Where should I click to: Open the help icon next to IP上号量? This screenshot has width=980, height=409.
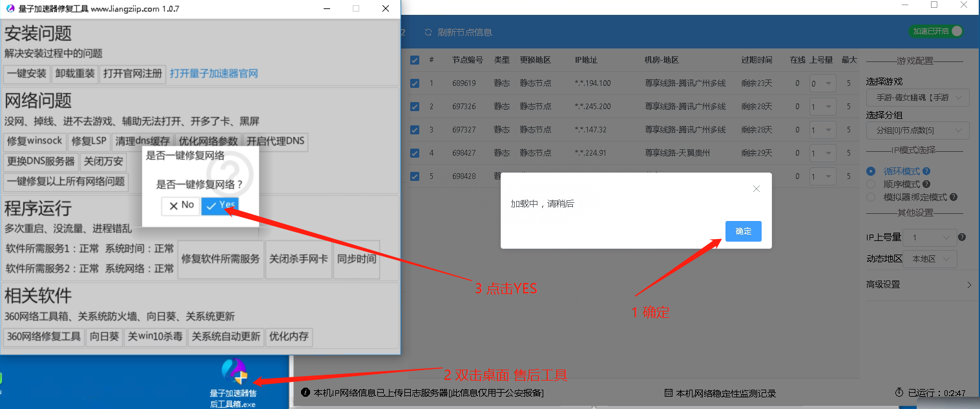point(962,237)
